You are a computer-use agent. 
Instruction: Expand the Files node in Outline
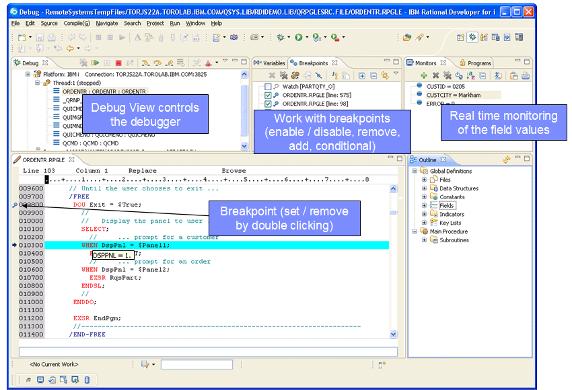pyautogui.click(x=424, y=179)
